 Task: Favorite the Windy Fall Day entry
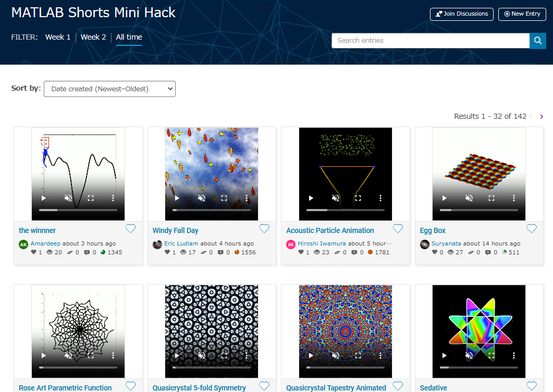tap(264, 229)
